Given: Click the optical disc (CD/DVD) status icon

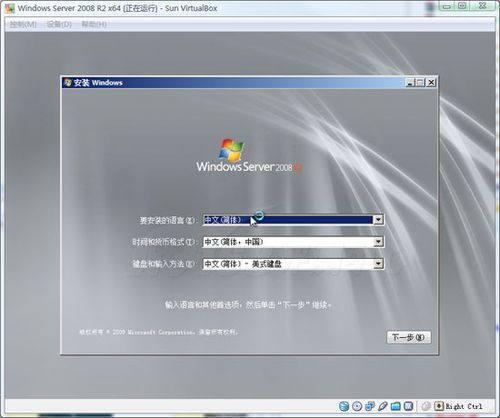Looking at the screenshot, I should pos(357,406).
